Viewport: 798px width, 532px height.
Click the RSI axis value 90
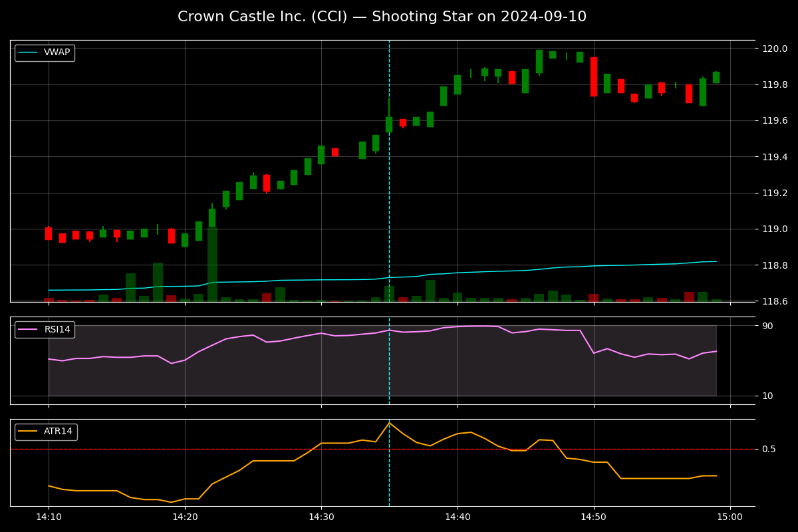tap(767, 326)
